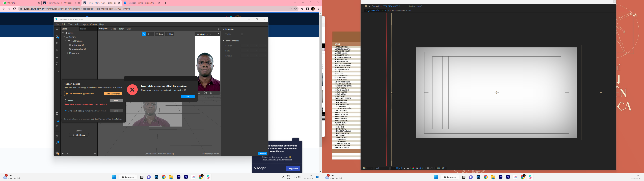Open the debug bug icon in the sidebar
The width and height of the screenshot is (644, 181).
click(x=57, y=136)
